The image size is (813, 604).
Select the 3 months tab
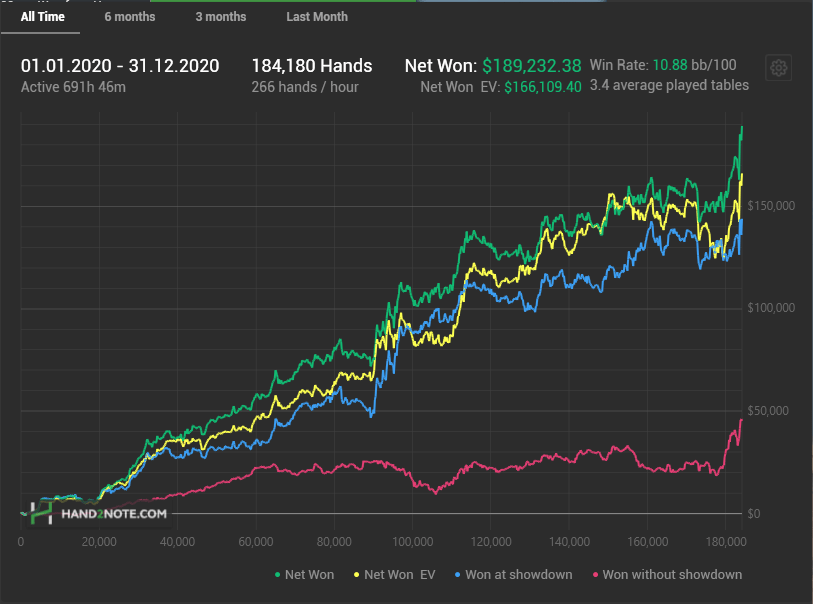[221, 17]
